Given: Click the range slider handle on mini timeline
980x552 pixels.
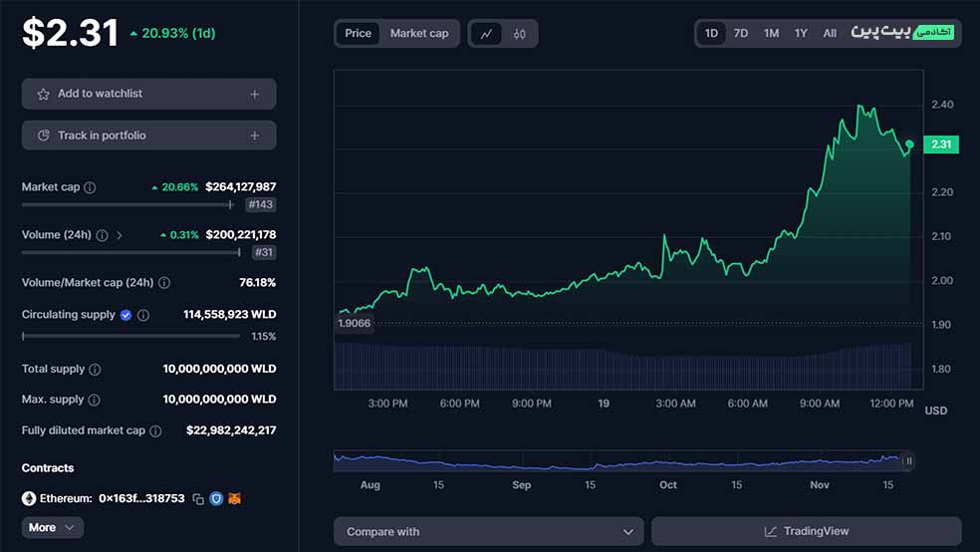Looking at the screenshot, I should 908,460.
